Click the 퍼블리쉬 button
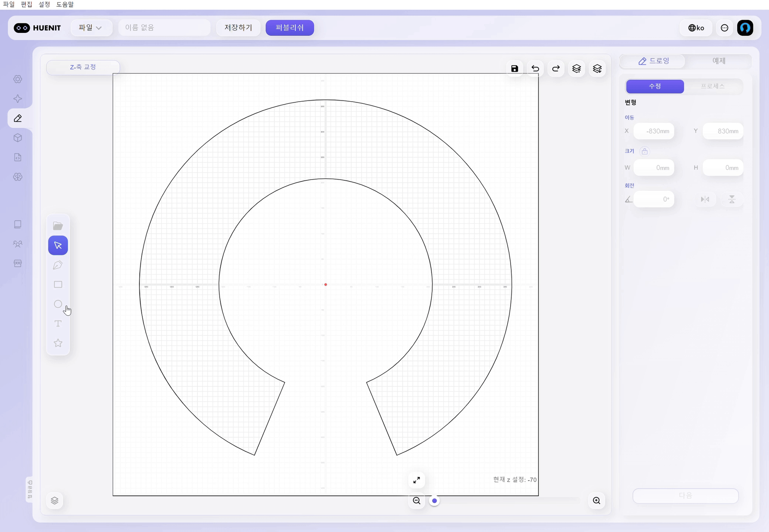Viewport: 769px width, 532px height. pos(289,28)
